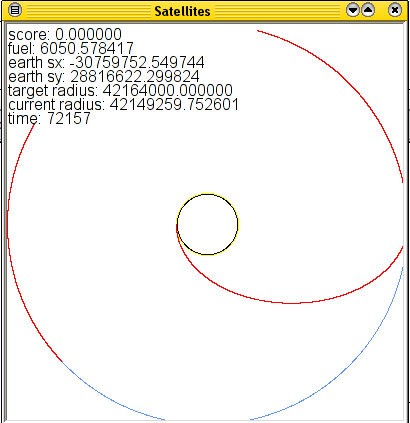Click the center of the Earth circle
The width and height of the screenshot is (410, 423).
coord(207,224)
